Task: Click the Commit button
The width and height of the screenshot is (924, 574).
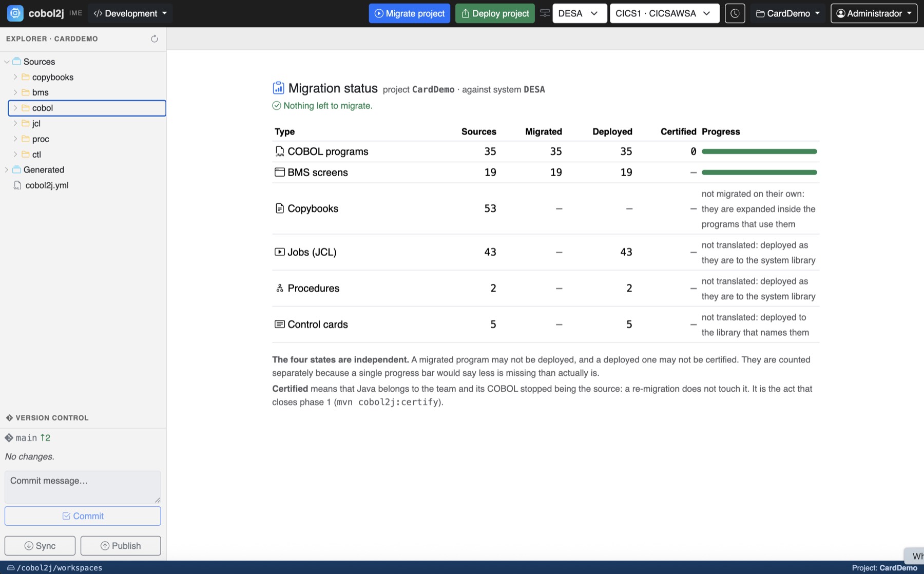Action: tap(83, 516)
